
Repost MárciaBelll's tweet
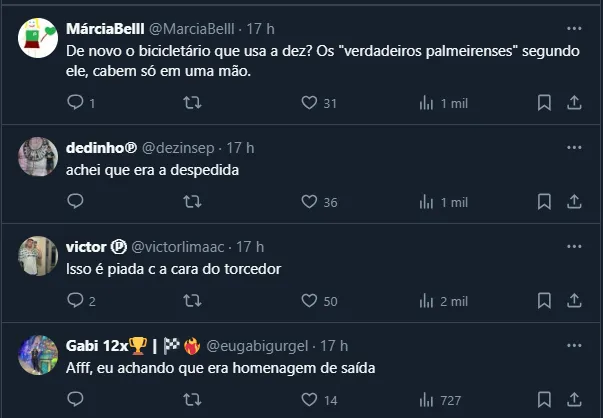[x=192, y=102]
